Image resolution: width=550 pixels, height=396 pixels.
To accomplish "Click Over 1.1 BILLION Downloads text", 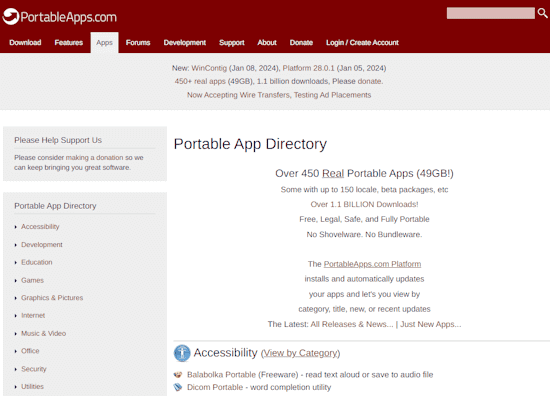I will 364,204.
